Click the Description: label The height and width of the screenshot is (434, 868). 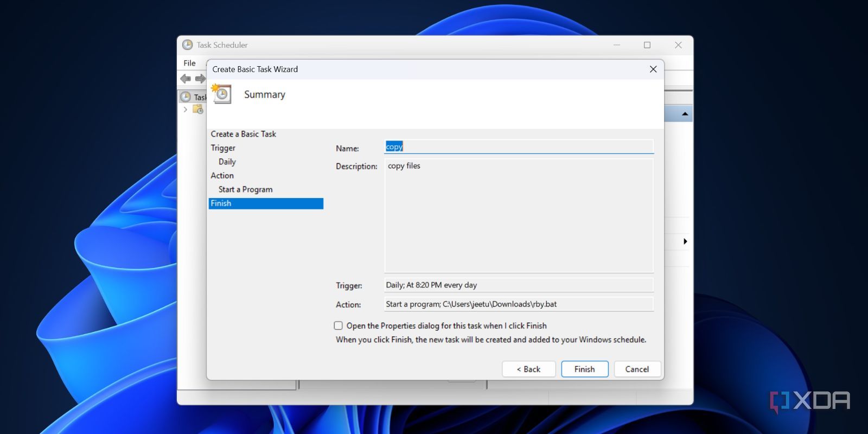point(356,166)
